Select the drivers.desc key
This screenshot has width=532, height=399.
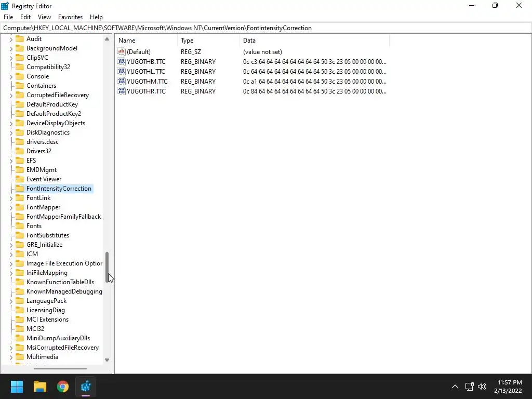tap(43, 142)
